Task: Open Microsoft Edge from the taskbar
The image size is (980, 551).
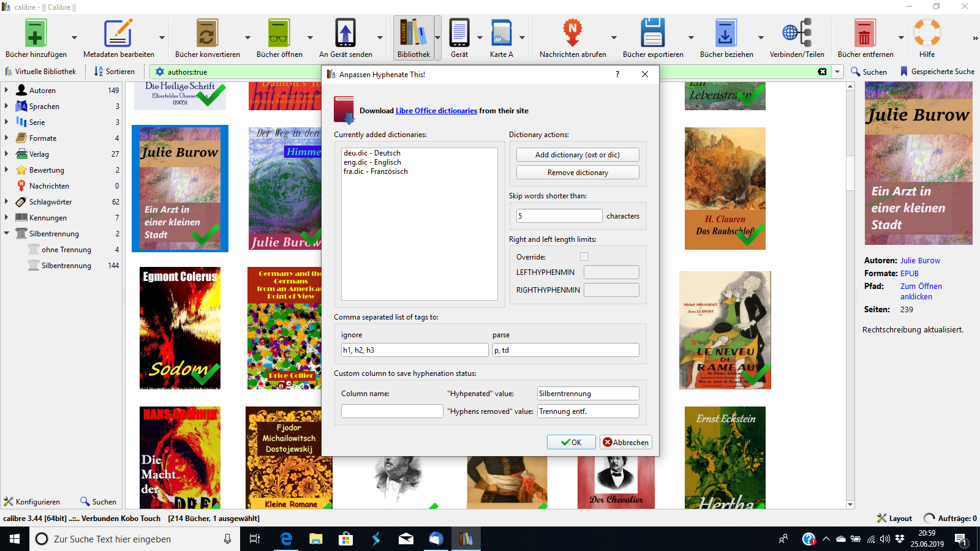Action: [286, 539]
